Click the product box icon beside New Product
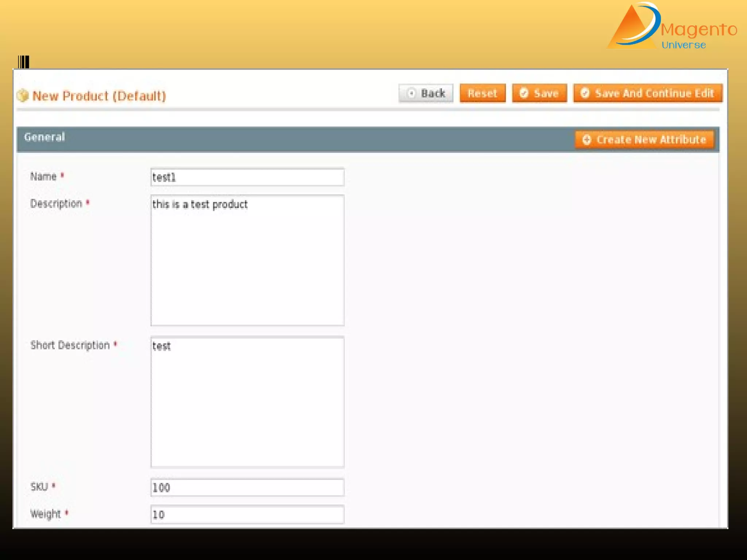Screen dimensions: 747x560 click(23, 96)
